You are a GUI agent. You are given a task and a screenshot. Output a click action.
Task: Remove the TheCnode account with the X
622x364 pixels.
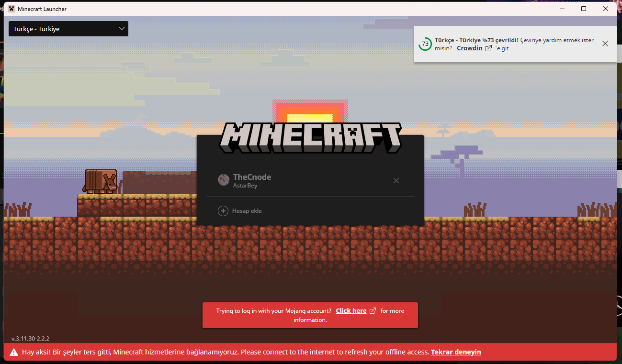coord(396,181)
